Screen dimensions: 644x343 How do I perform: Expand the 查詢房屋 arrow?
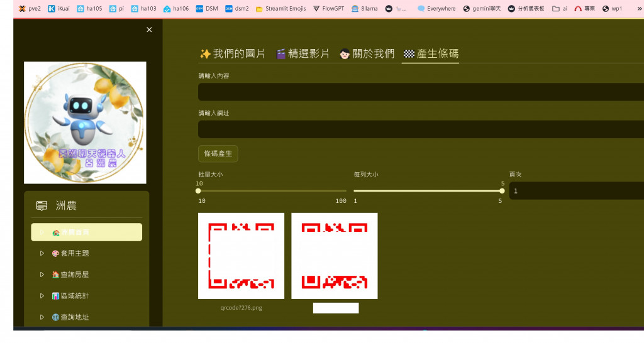click(x=42, y=275)
